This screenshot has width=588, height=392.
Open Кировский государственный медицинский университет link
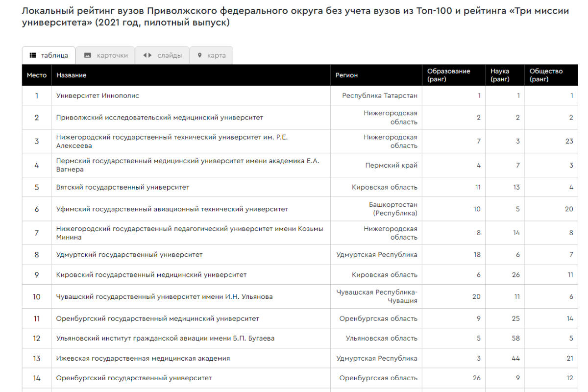(151, 275)
